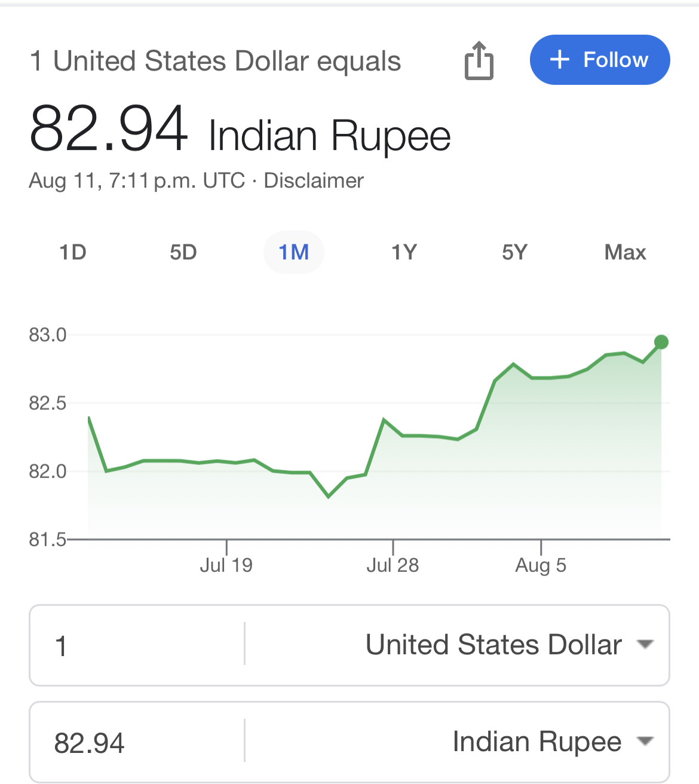The height and width of the screenshot is (784, 699).
Task: Click the Jul 28 marker on chart axis
Action: [393, 565]
